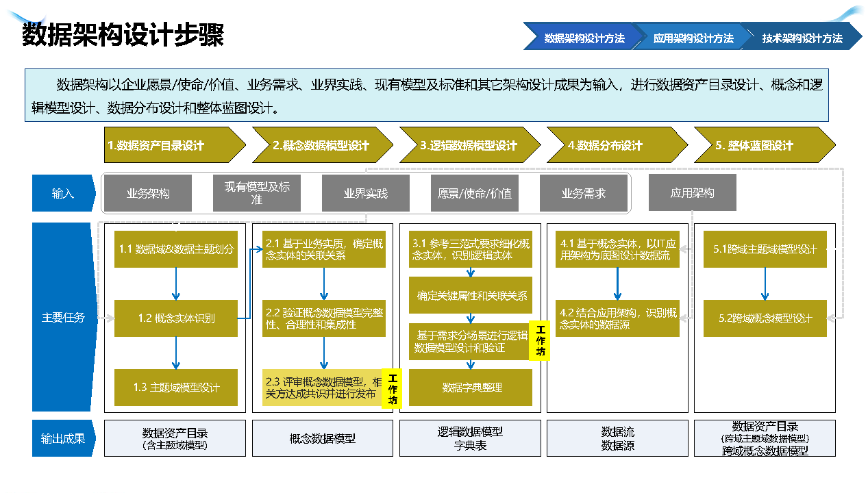Image resolution: width=868 pixels, height=493 pixels.
Task: Select the 2.3 评审概念数据模型 task box
Action: (322, 388)
